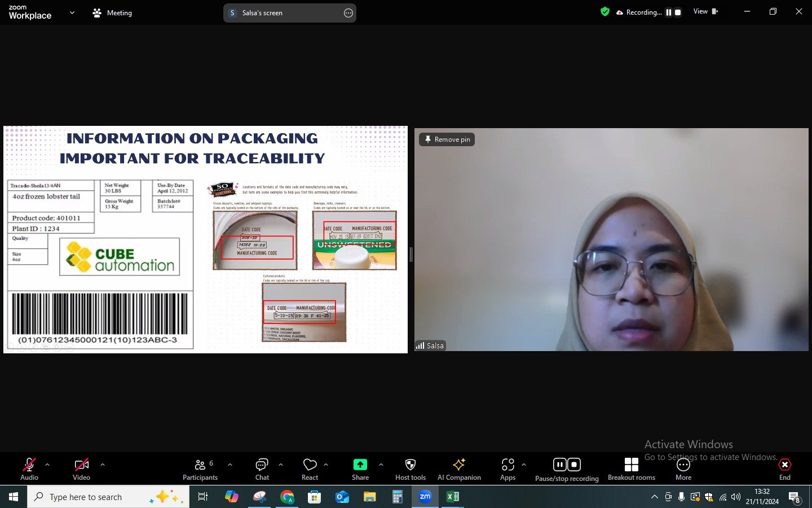This screenshot has height=508, width=812.
Task: Show hidden system tray icons
Action: pos(655,497)
